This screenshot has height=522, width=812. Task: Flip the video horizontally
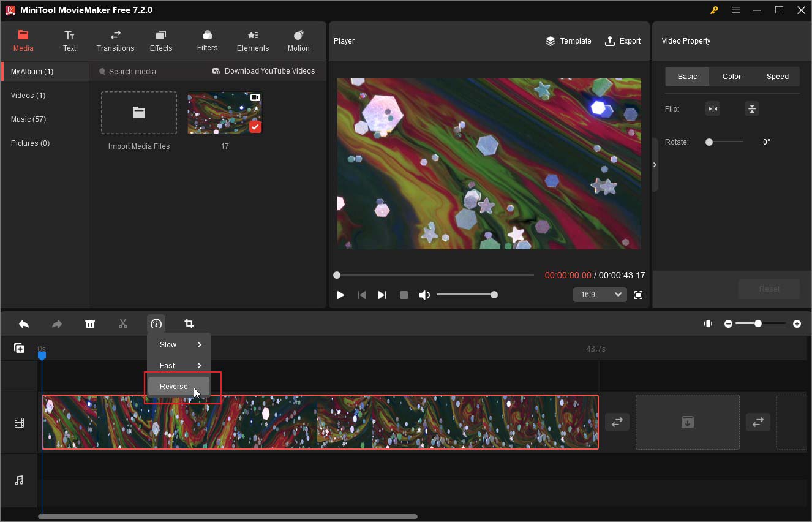click(x=713, y=109)
